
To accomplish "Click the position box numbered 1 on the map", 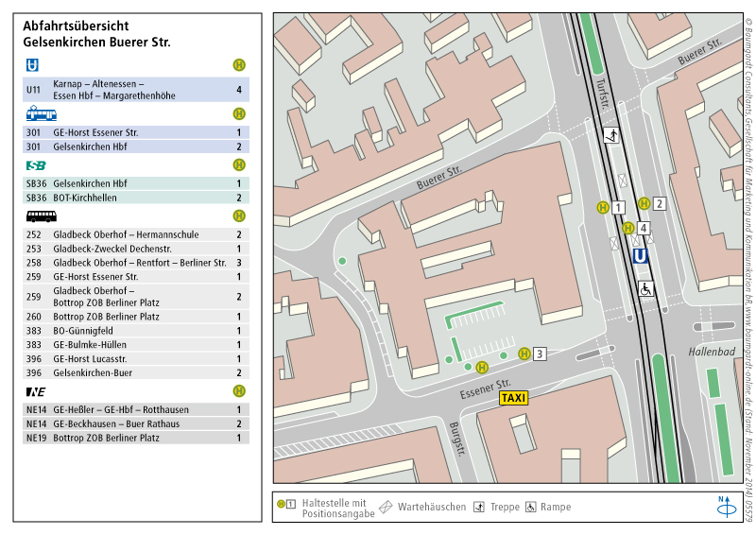I will pyautogui.click(x=618, y=207).
